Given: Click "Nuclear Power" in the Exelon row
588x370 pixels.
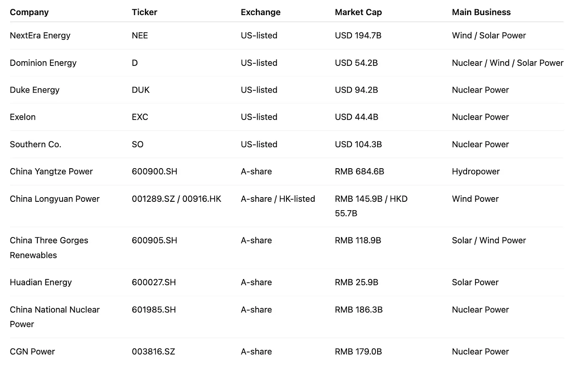Looking at the screenshot, I should click(480, 117).
